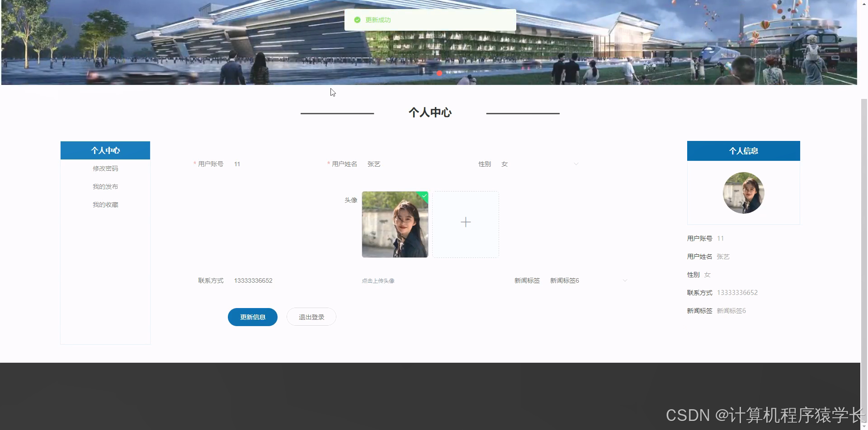Click the red carousel indicator dot on the banner
Image resolution: width=868 pixels, height=430 pixels.
[x=439, y=73]
